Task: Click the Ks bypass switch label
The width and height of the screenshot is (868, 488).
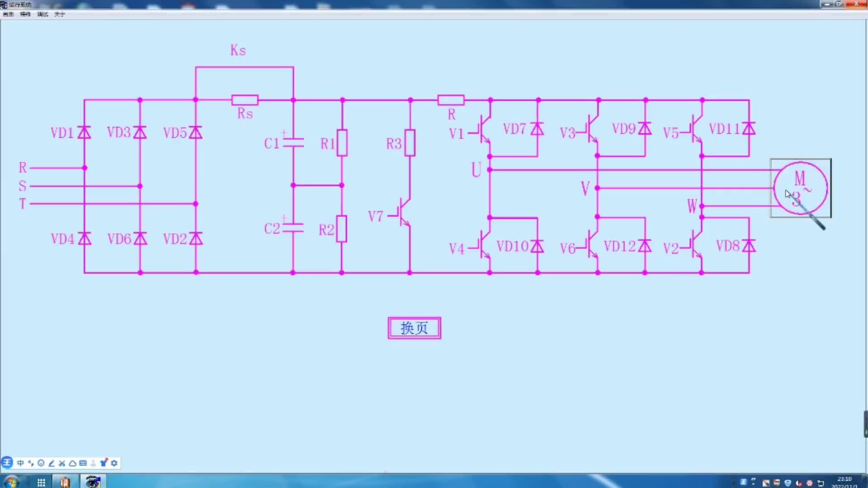Action: (238, 50)
